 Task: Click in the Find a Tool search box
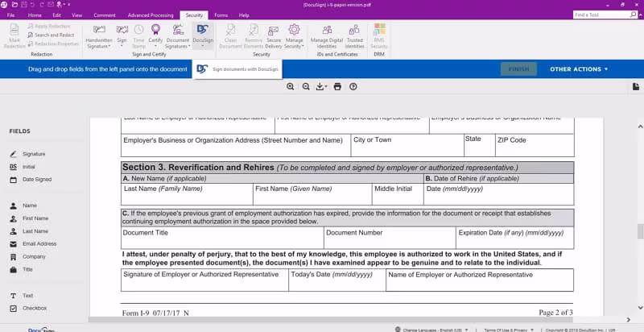coord(601,15)
